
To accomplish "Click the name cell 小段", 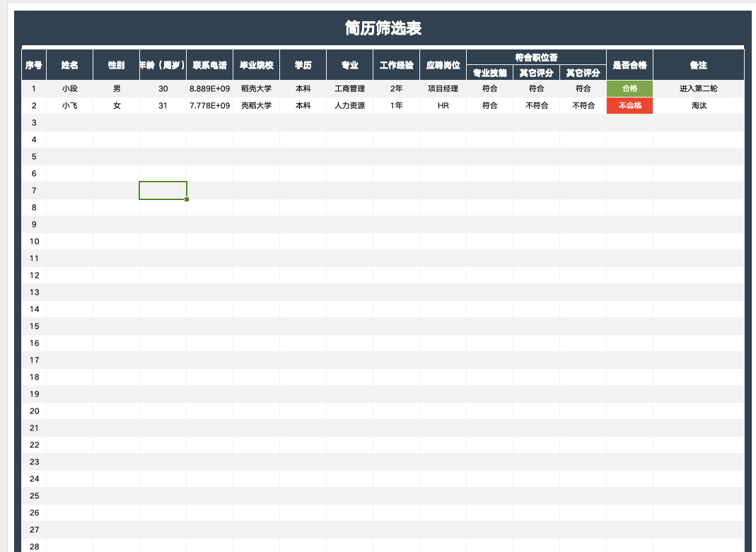I will pyautogui.click(x=69, y=88).
